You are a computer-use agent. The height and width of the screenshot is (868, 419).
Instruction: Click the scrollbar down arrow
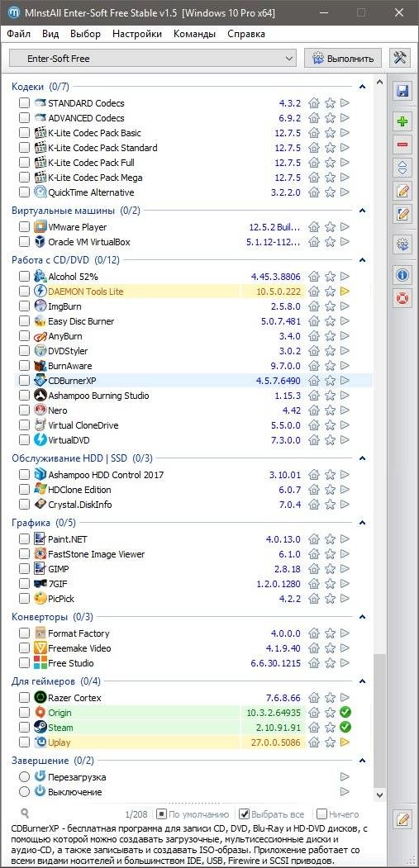(379, 795)
